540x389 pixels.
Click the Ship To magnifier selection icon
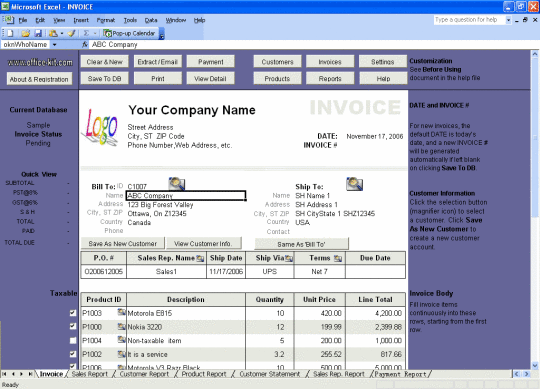(x=354, y=184)
